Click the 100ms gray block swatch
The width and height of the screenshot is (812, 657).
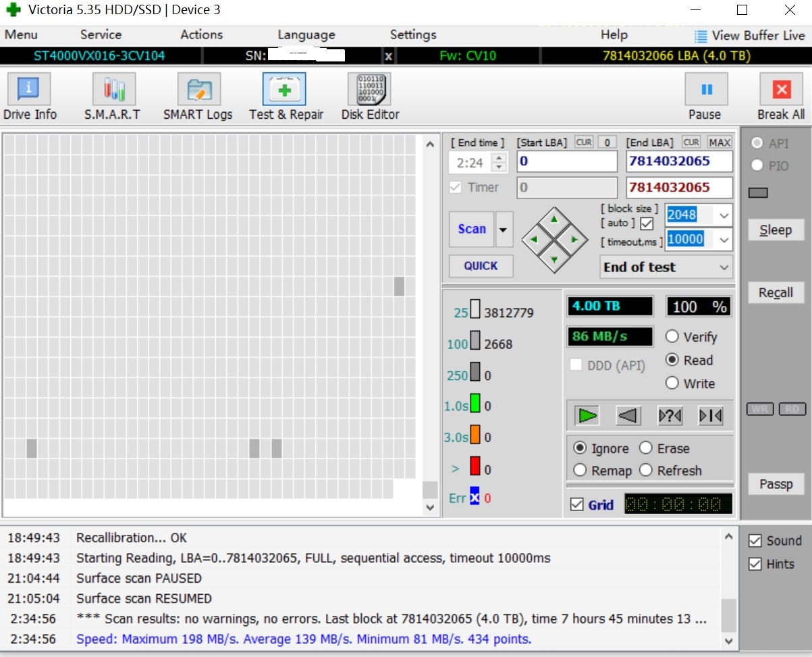(475, 342)
